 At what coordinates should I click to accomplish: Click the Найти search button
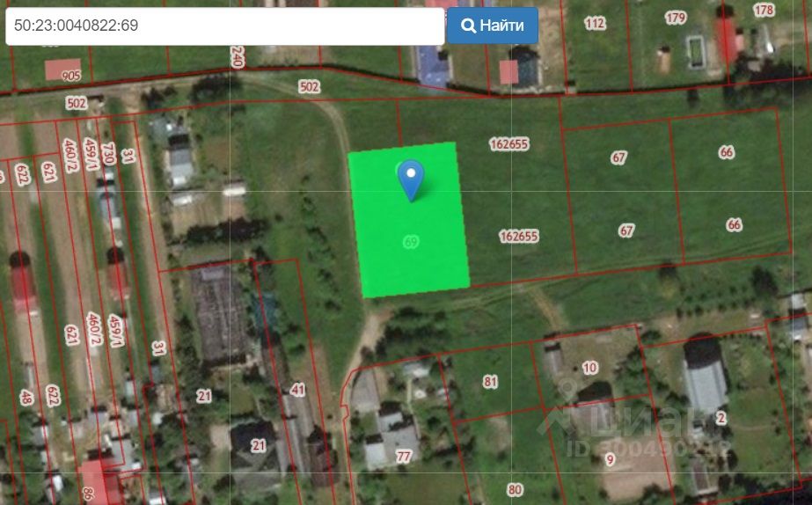point(493,26)
